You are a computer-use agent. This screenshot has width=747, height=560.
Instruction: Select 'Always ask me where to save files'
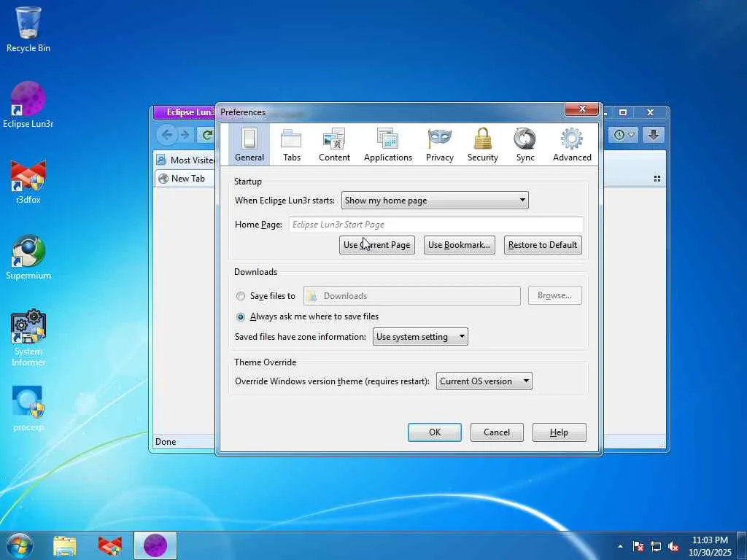pos(241,316)
